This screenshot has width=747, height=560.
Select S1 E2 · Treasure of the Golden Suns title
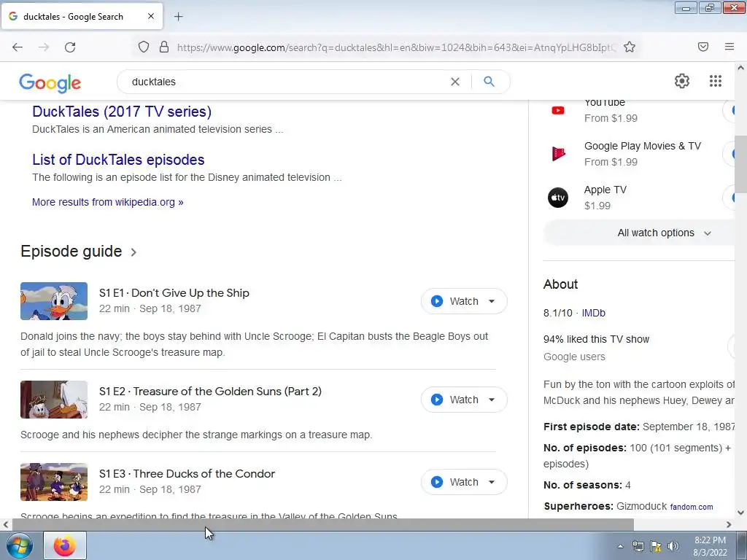tap(211, 392)
